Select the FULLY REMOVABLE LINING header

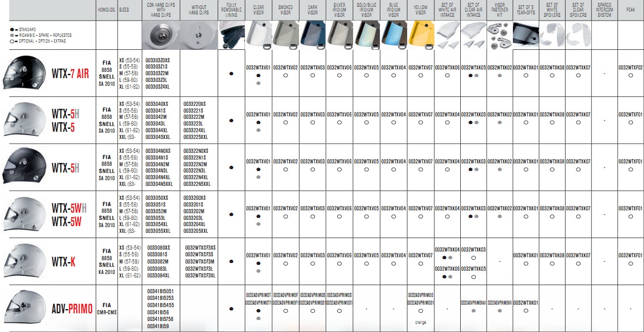click(231, 10)
